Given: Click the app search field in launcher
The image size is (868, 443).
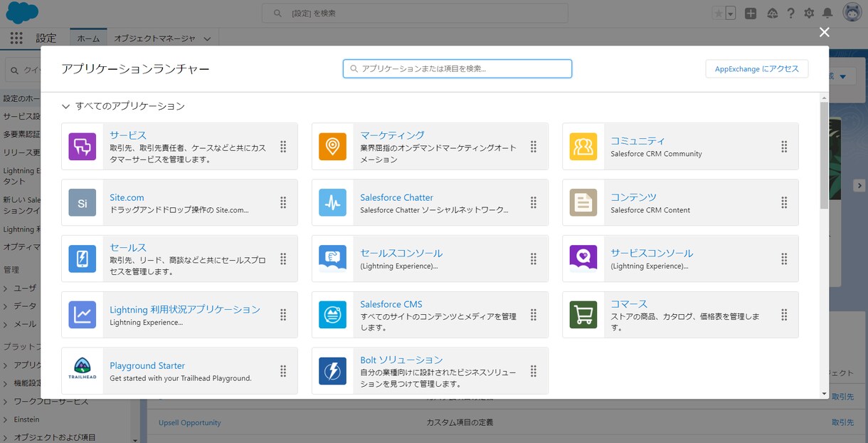Looking at the screenshot, I should pos(457,68).
